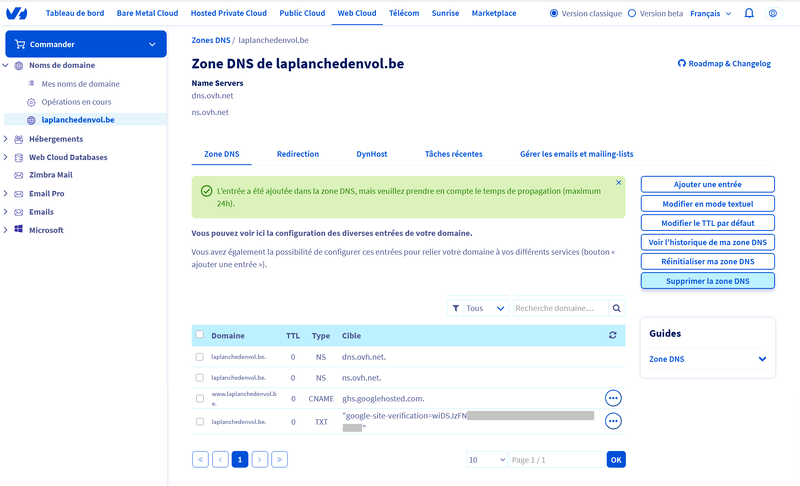Toggle the select-all checkbox in table header
This screenshot has width=800, height=486.
[x=199, y=335]
